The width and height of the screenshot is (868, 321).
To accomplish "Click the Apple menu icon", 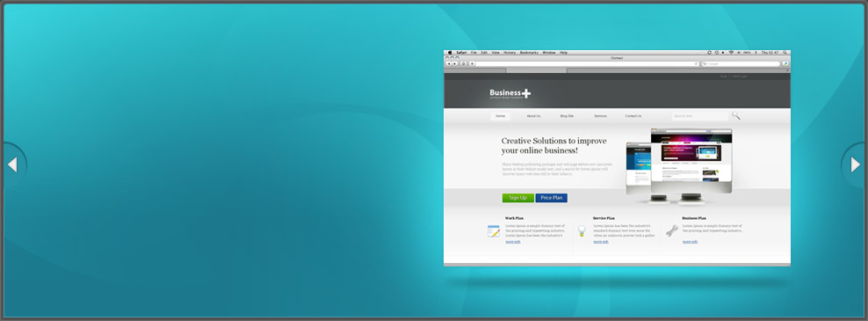I will coord(450,52).
